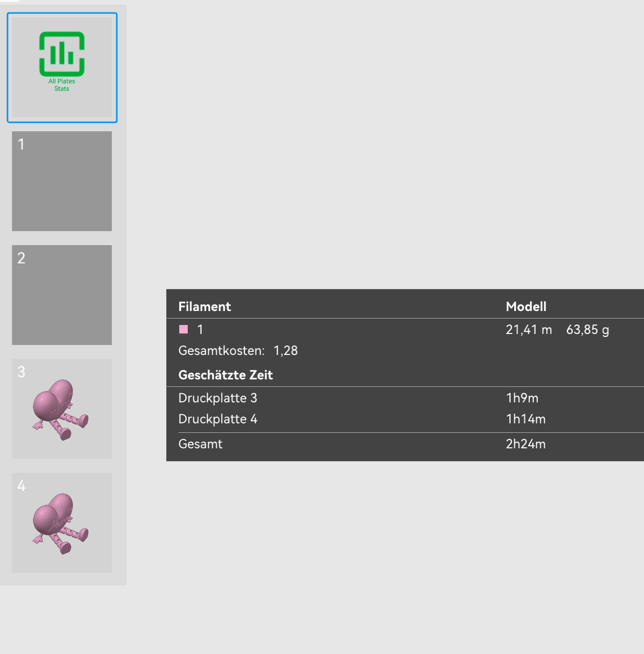Click the 1h9m time for Druckplatte 3
The width and height of the screenshot is (644, 654).
point(522,398)
